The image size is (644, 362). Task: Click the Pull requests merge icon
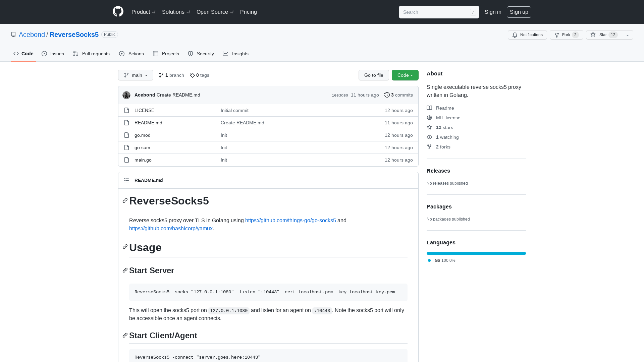pos(75,54)
